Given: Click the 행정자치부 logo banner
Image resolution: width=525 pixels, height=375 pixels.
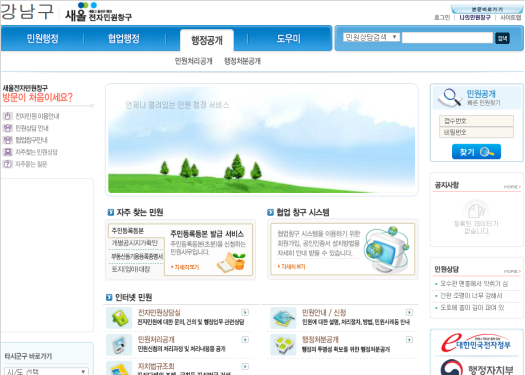Looking at the screenshot, I should point(476,368).
